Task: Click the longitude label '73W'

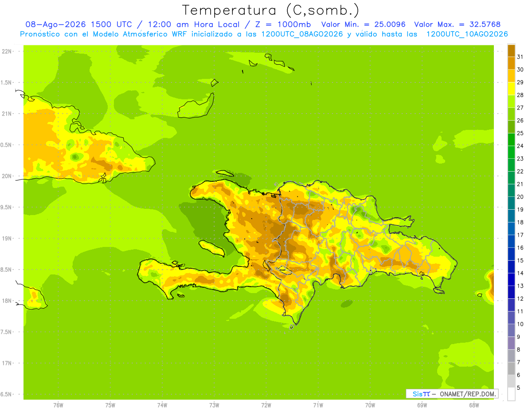Action: tap(214, 405)
